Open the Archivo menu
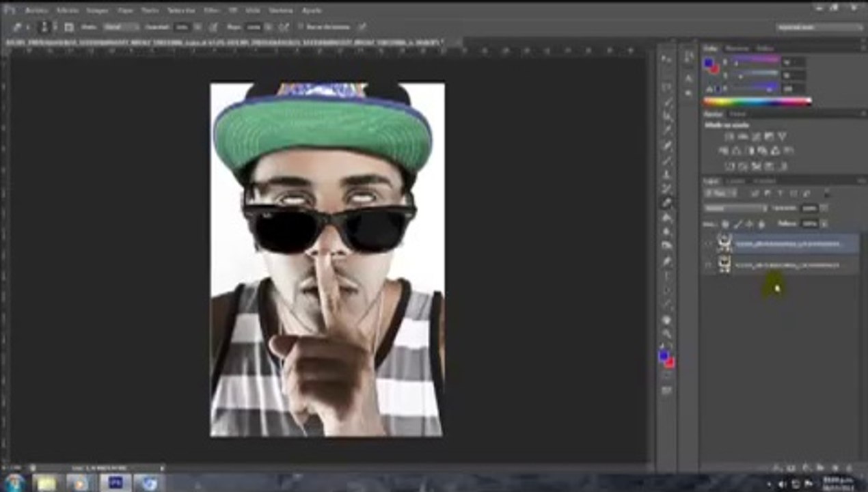This screenshot has width=868, height=492. point(36,11)
